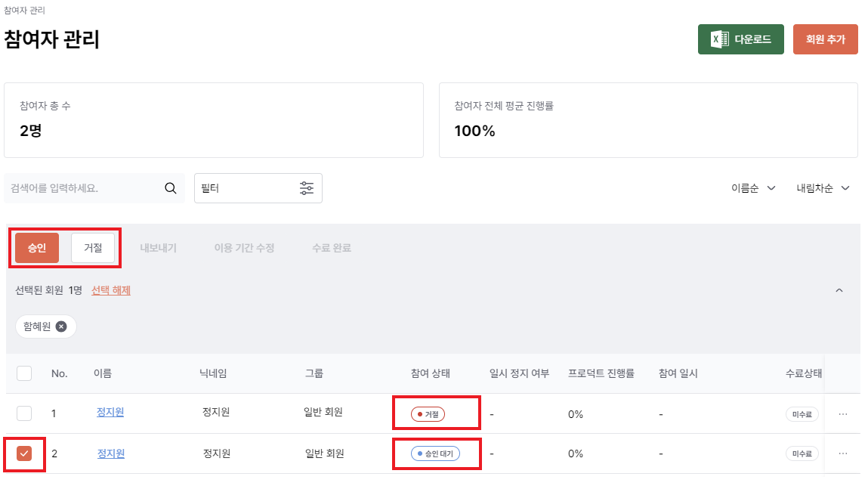
Task: Click the 내보내기 action
Action: point(159,248)
